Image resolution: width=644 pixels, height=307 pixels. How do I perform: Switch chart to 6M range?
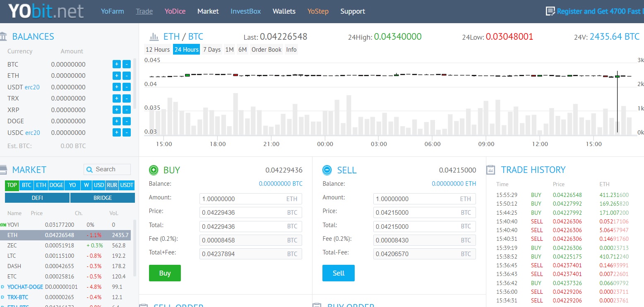click(x=243, y=49)
